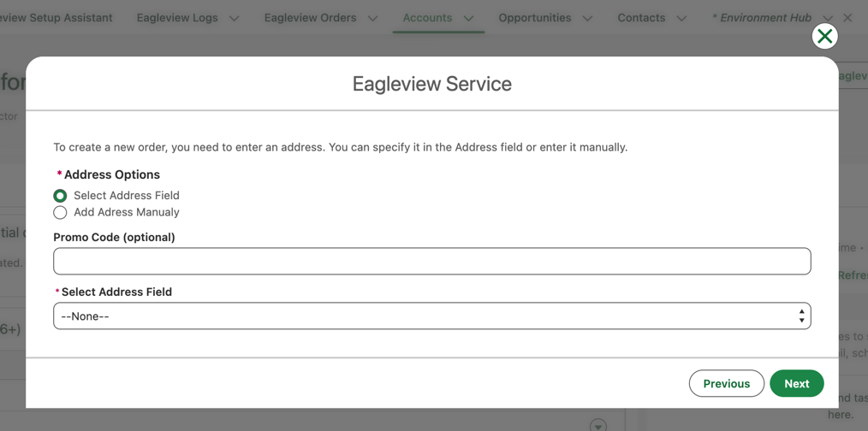The width and height of the screenshot is (868, 431).
Task: Close the Eagleview Service dialog
Action: click(824, 36)
